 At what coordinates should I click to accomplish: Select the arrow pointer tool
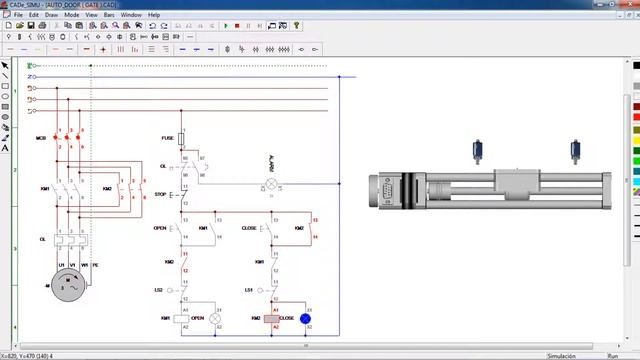coord(5,65)
